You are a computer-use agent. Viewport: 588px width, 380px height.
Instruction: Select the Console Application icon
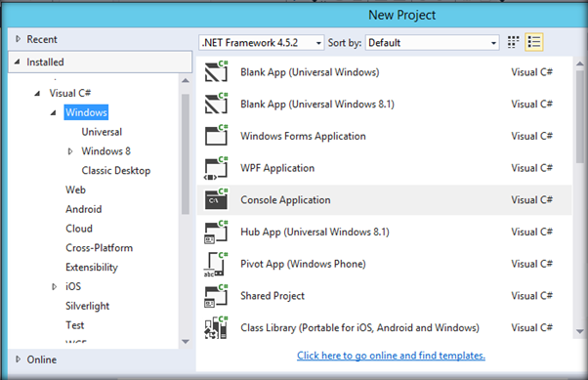pyautogui.click(x=217, y=199)
